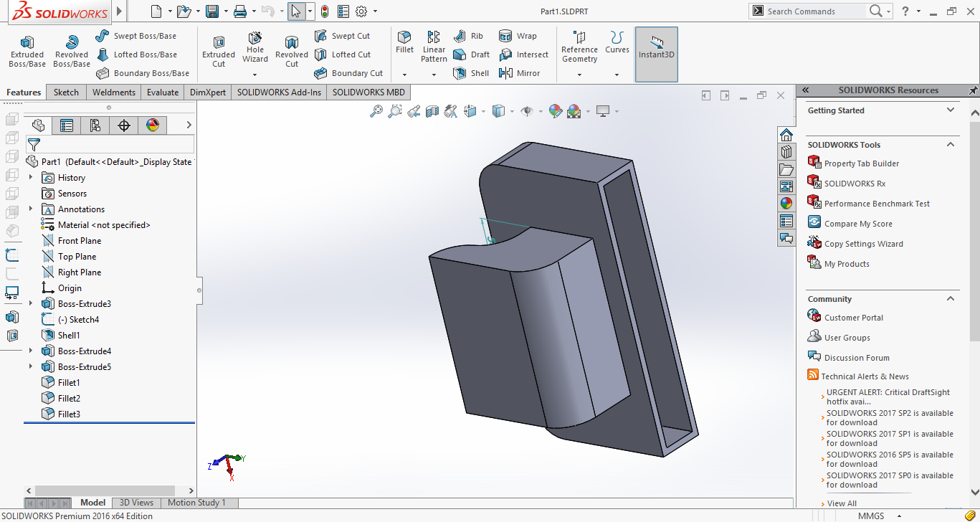
Task: Switch to the Evaluate tab
Action: [163, 92]
